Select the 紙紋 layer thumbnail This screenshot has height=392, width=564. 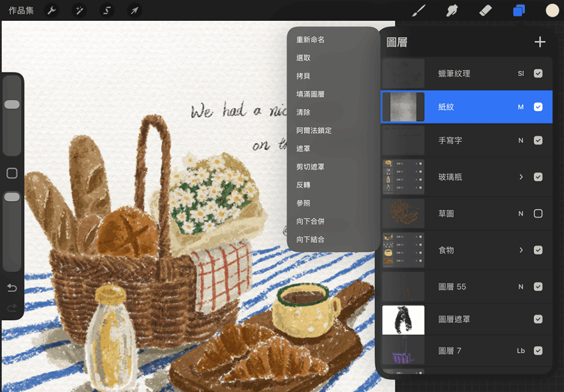pos(403,107)
